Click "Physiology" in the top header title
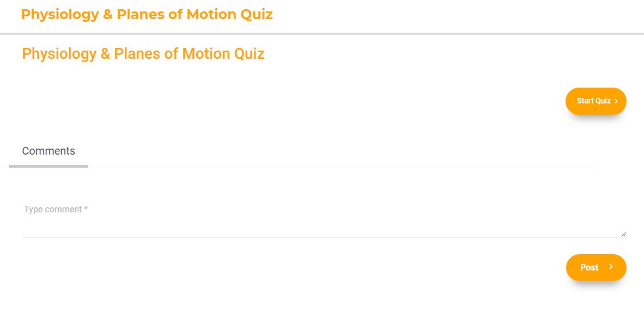The image size is (644, 319). point(59,15)
